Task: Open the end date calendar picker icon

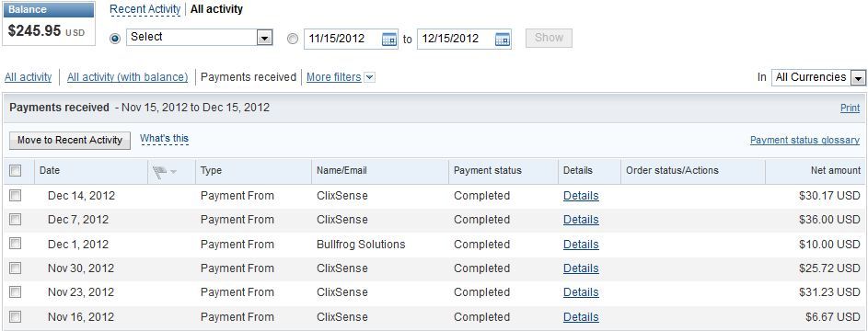Action: pos(503,40)
